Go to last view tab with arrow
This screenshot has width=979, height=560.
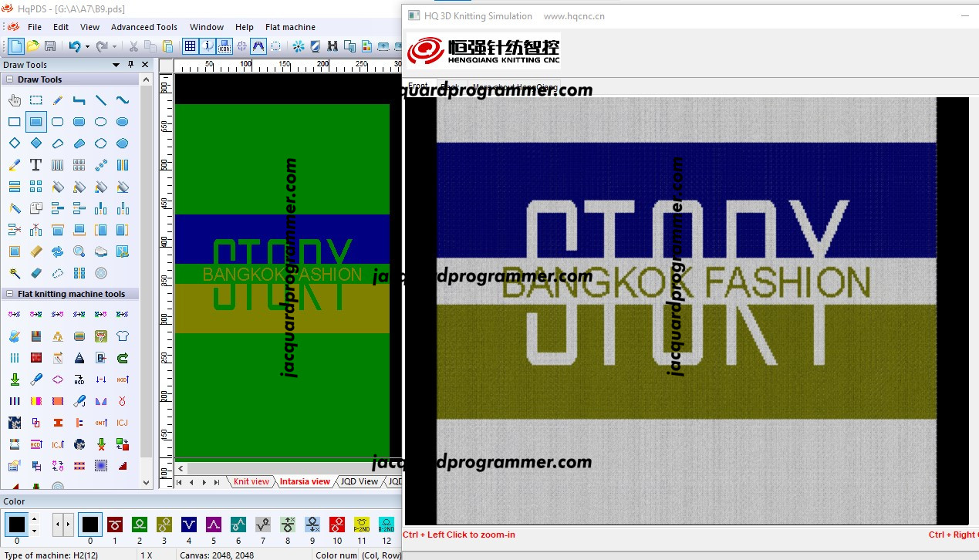tap(216, 482)
